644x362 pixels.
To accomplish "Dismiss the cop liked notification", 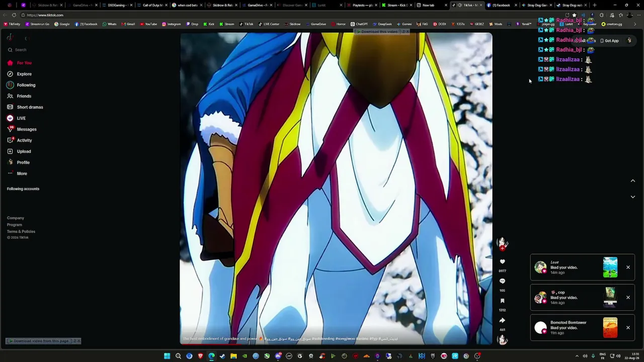I will tap(628, 297).
